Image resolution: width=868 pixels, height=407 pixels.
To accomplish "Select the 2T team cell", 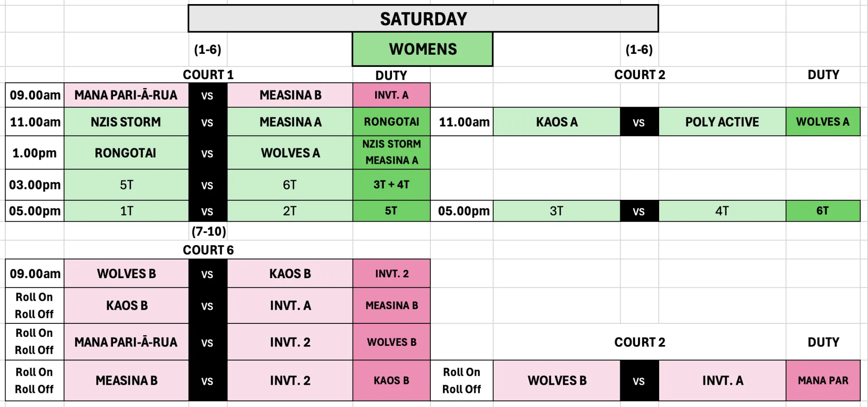I will (290, 211).
